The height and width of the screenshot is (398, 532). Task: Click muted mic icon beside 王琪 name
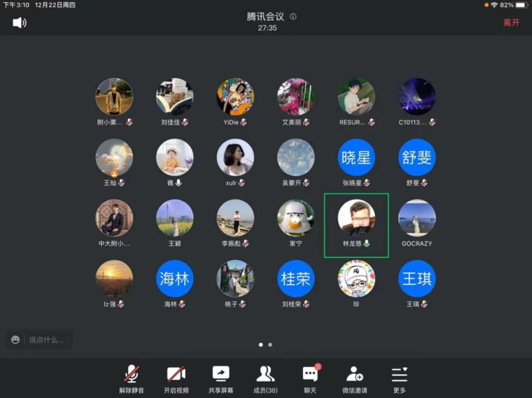[x=424, y=304]
